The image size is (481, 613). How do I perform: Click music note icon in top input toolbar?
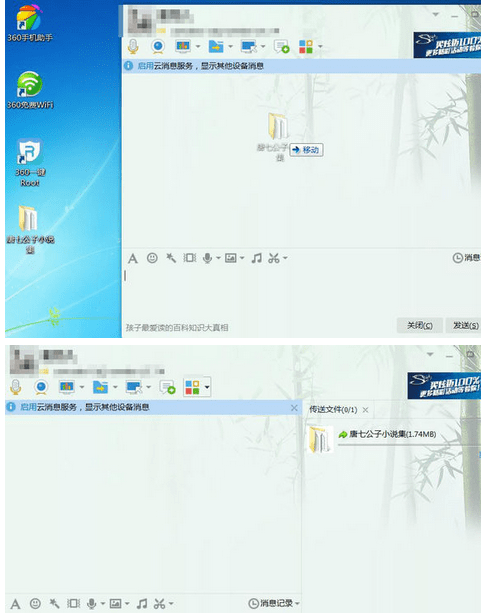pos(256,258)
